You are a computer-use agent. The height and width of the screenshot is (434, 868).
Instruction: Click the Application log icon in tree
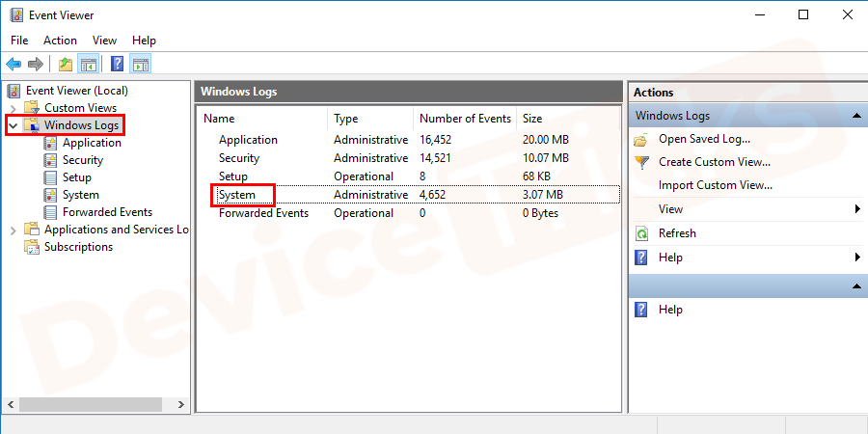point(50,143)
